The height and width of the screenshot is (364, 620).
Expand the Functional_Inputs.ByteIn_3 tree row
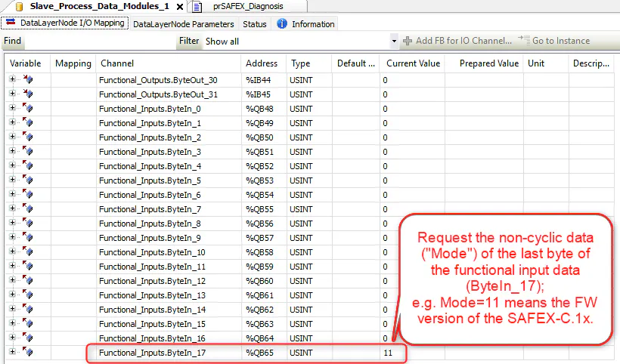(x=12, y=152)
